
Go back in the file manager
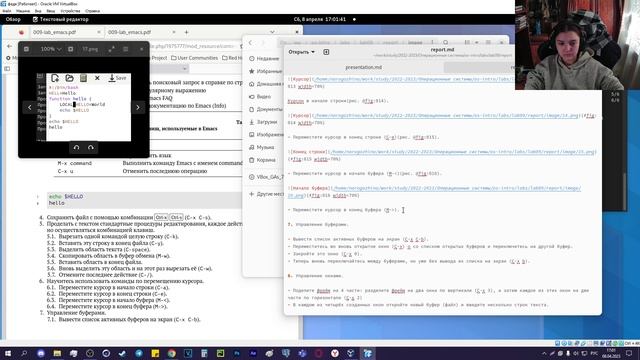250,42
